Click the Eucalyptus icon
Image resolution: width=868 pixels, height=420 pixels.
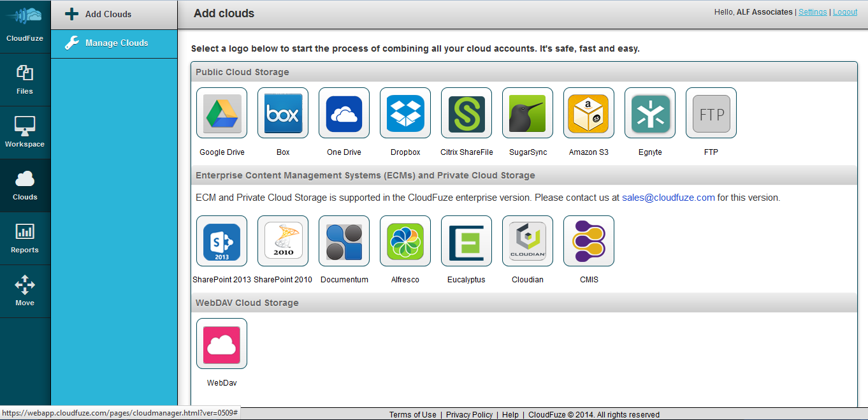click(467, 241)
